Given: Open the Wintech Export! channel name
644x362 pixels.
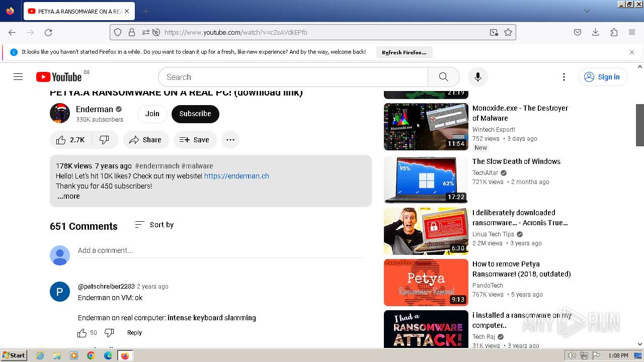Looking at the screenshot, I should [494, 130].
